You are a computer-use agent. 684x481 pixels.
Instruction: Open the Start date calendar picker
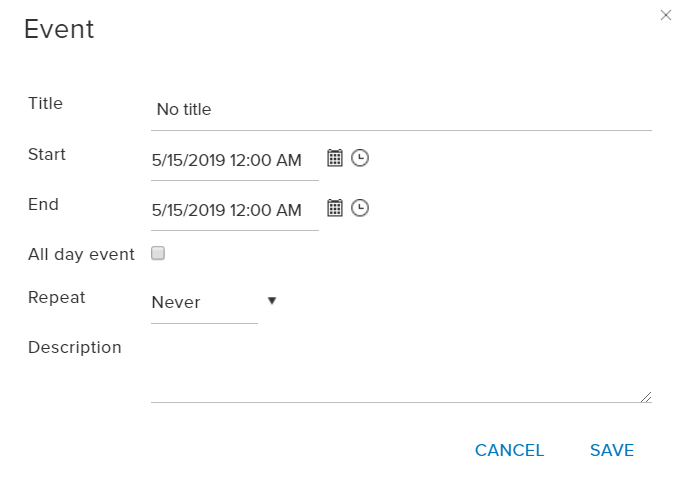coord(335,158)
